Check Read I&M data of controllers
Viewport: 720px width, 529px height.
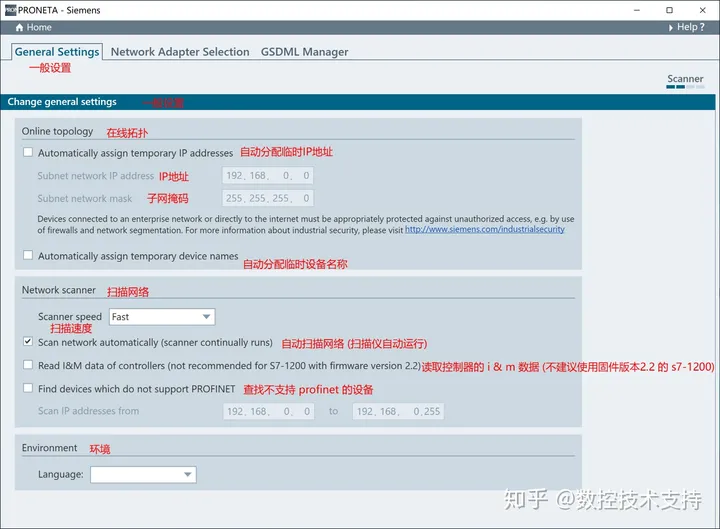tap(28, 365)
